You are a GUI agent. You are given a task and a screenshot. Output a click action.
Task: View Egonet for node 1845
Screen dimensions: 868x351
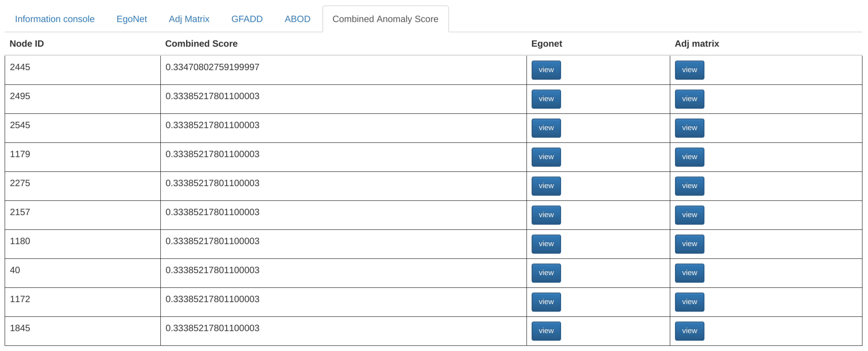[x=546, y=330]
